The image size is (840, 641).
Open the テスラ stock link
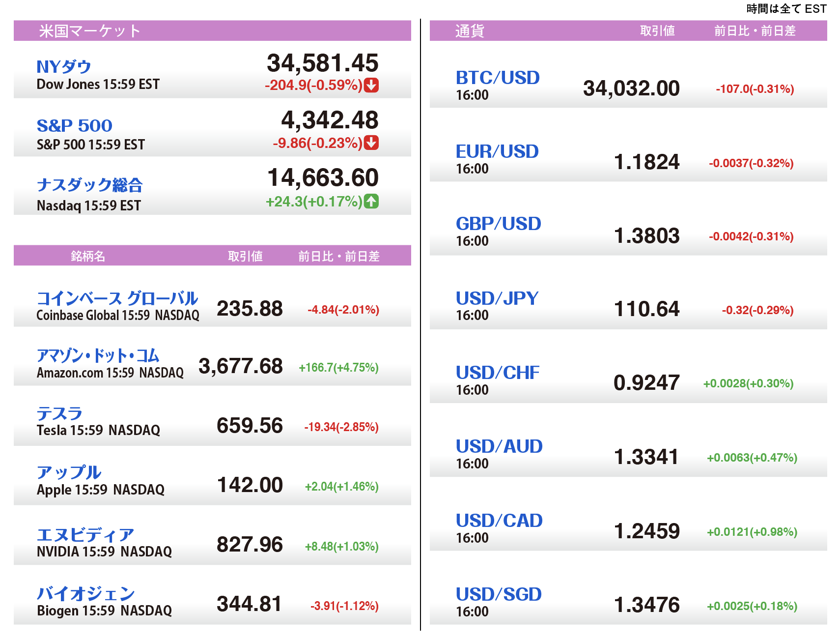pyautogui.click(x=59, y=413)
